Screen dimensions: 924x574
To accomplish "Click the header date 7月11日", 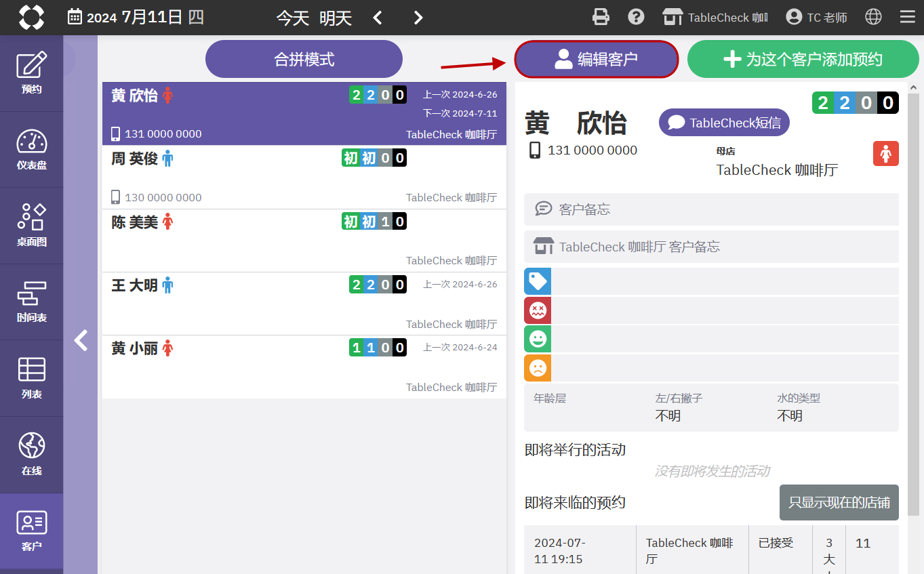I will pos(152,18).
